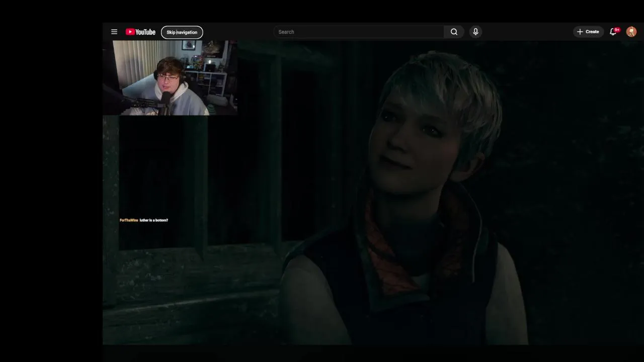
Task: Click the magnifying glass search button
Action: tap(454, 32)
